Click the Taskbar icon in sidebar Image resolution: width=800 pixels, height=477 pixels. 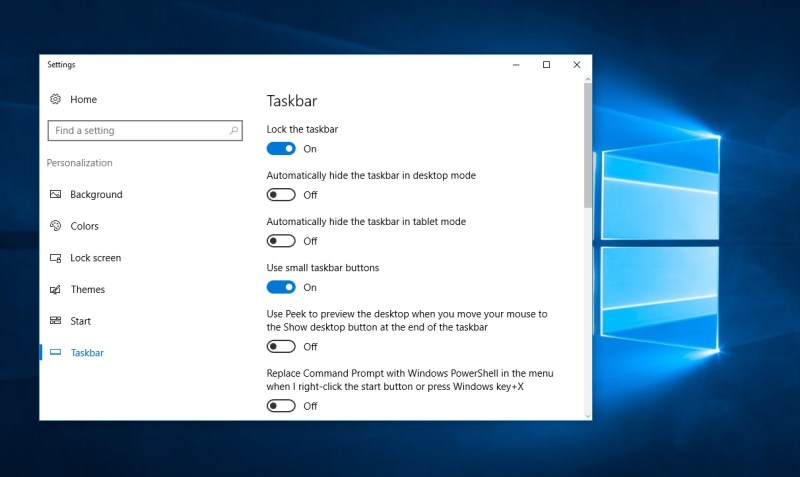click(55, 352)
